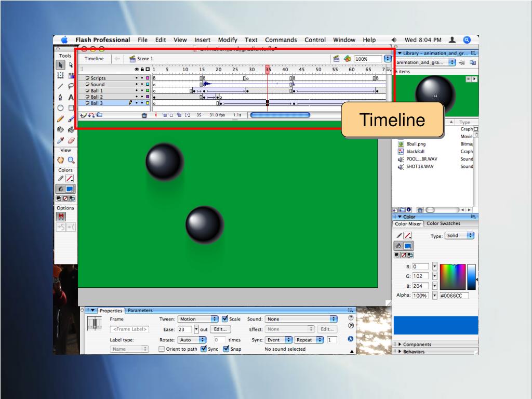Switch to the Color Swatches tab
The width and height of the screenshot is (532, 399).
coord(443,223)
